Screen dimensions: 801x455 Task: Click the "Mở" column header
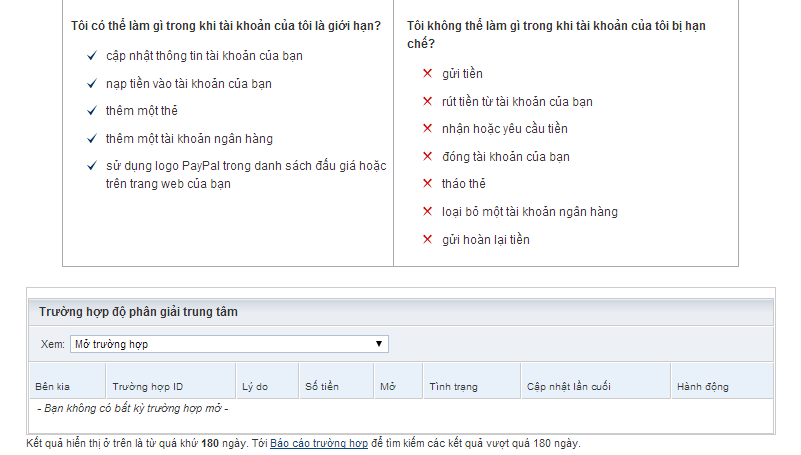coord(398,381)
